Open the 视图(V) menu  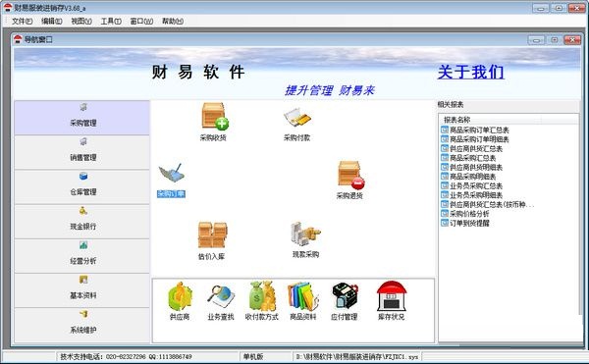click(81, 21)
